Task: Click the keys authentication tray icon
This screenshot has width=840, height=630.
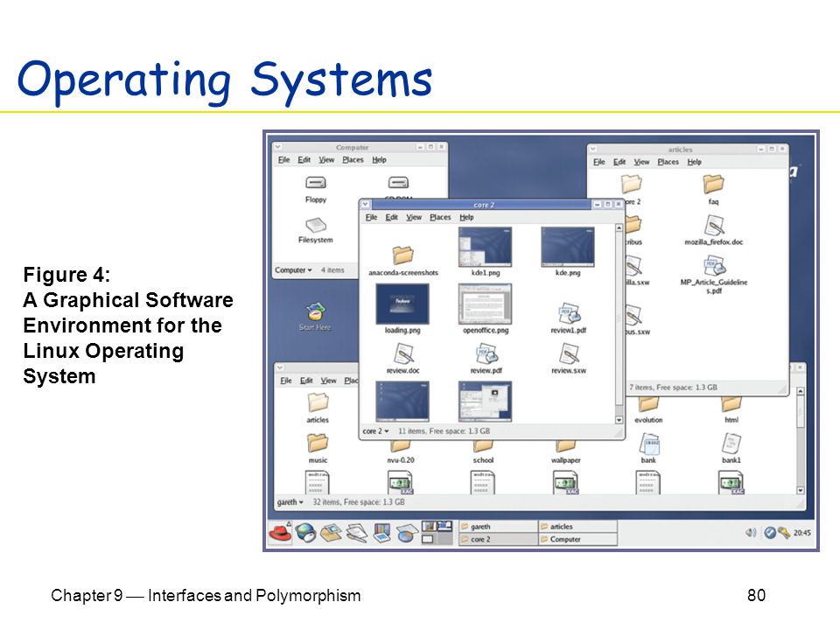Action: [784, 533]
